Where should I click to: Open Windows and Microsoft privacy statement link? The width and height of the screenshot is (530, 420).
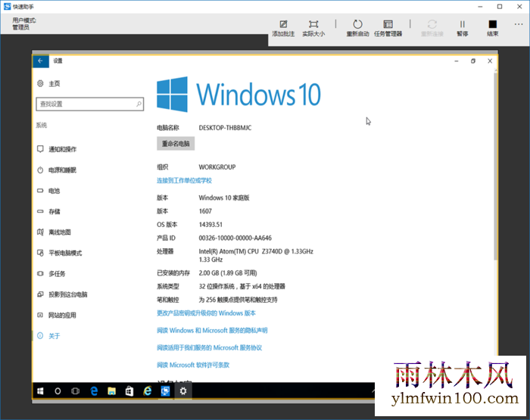pyautogui.click(x=212, y=331)
